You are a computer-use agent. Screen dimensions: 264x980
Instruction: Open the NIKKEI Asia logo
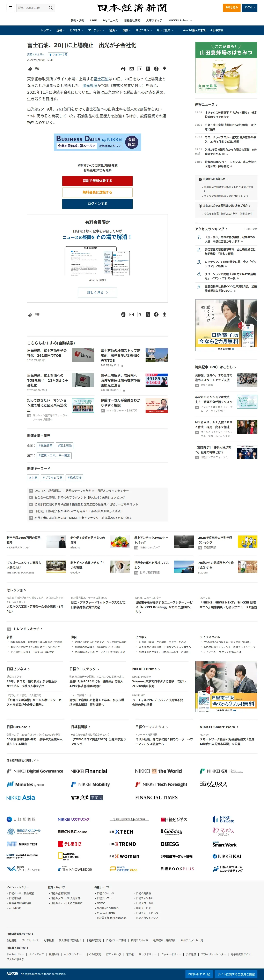coord(21,797)
